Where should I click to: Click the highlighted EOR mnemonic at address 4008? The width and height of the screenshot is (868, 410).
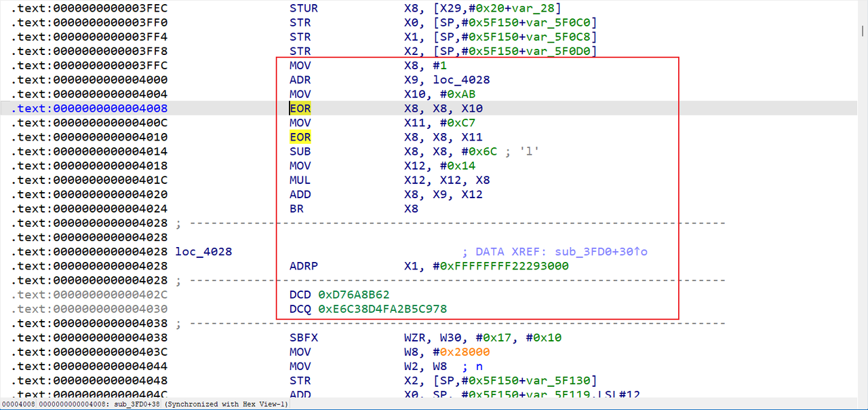point(300,109)
